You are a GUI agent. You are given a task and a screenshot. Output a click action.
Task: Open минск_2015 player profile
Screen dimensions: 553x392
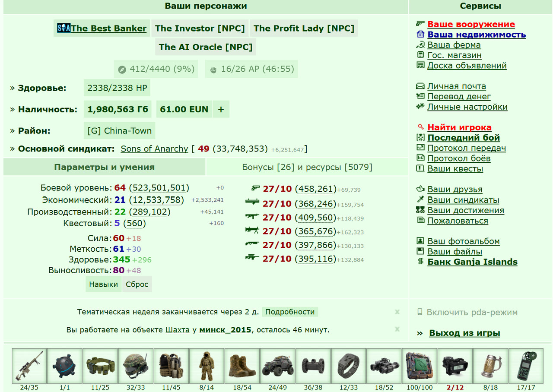point(225,330)
